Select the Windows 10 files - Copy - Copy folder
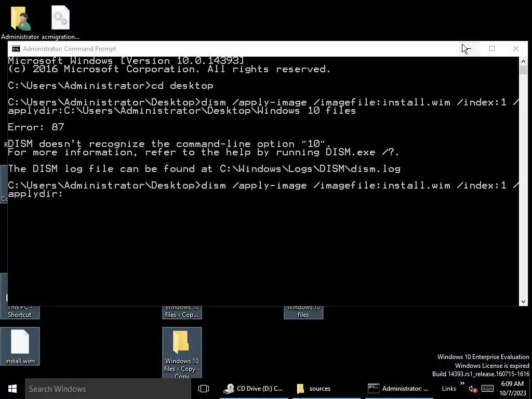532x399 pixels. point(182,353)
